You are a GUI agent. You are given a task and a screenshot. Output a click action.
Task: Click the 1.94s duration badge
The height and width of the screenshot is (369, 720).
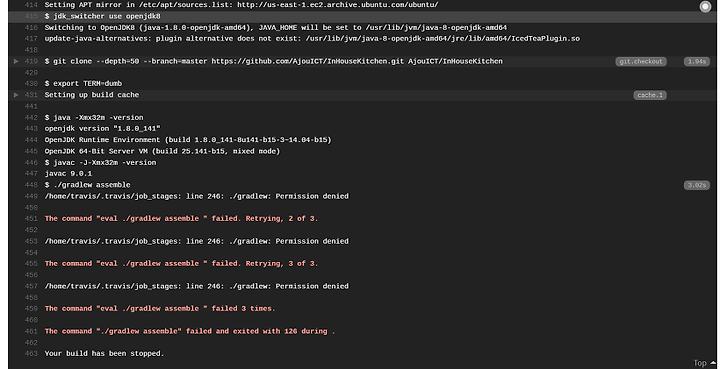(697, 62)
